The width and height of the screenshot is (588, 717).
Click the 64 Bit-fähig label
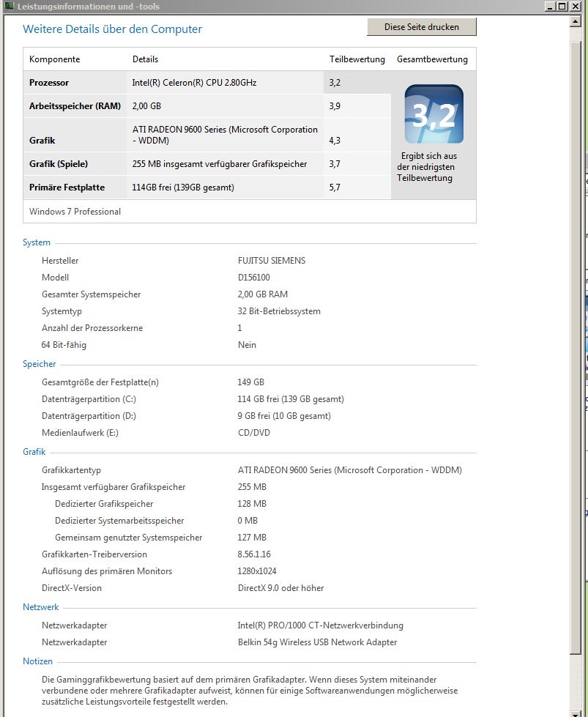coord(64,345)
